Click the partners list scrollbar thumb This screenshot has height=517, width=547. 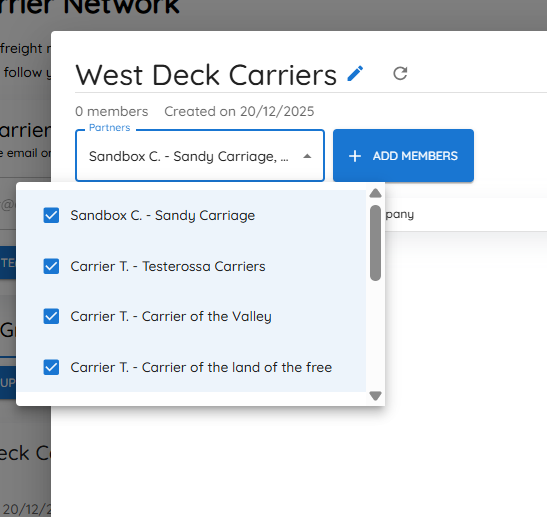click(375, 243)
